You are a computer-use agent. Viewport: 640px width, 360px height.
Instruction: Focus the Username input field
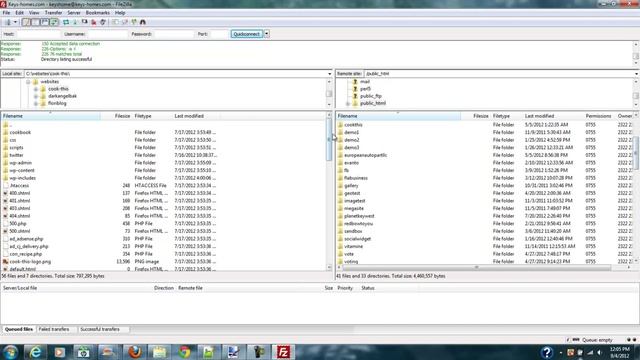pos(108,34)
